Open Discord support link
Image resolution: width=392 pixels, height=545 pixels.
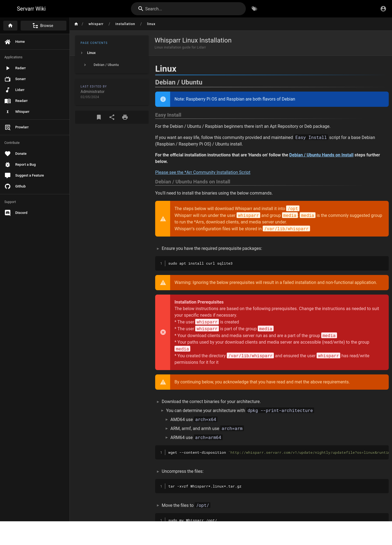click(35, 213)
